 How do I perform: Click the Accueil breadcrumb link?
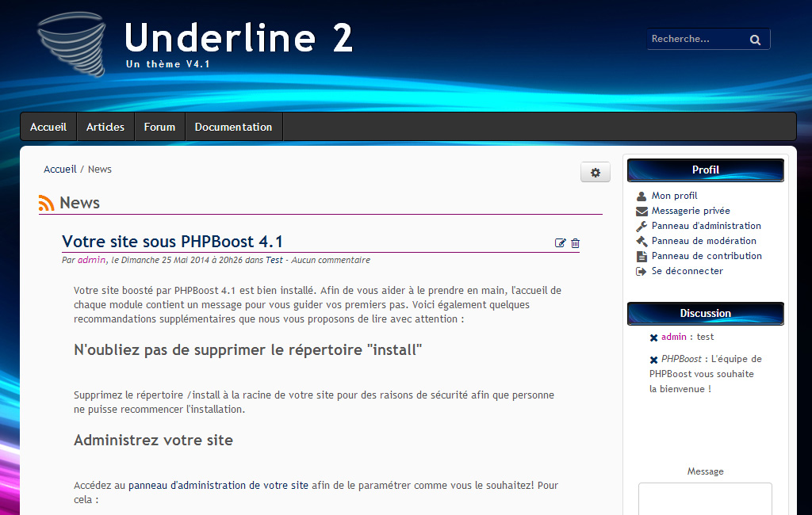[60, 170]
